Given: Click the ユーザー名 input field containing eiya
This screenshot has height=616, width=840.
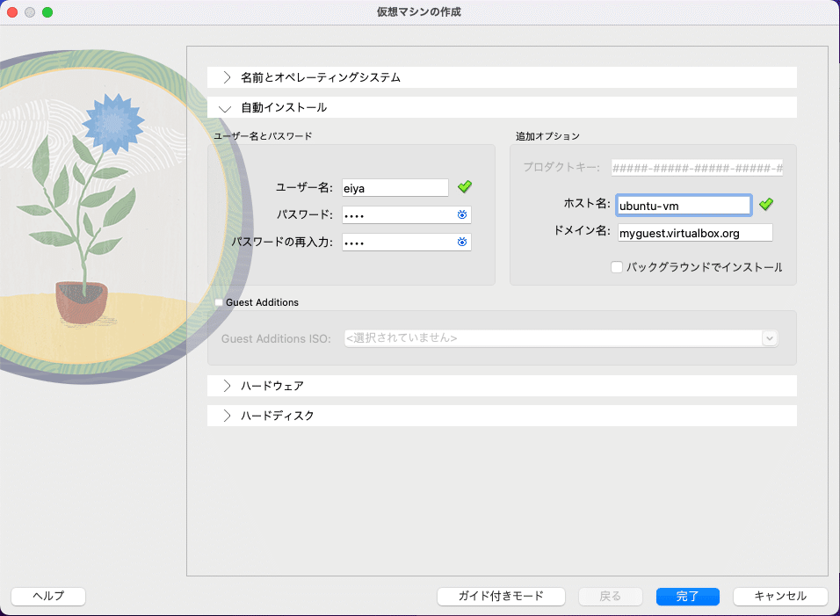Looking at the screenshot, I should (x=395, y=188).
